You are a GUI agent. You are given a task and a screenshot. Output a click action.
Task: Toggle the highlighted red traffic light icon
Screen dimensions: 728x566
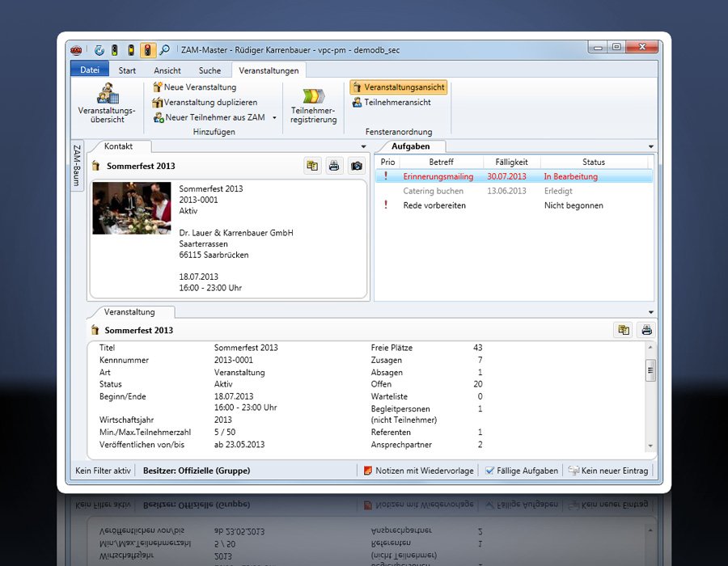[x=148, y=50]
